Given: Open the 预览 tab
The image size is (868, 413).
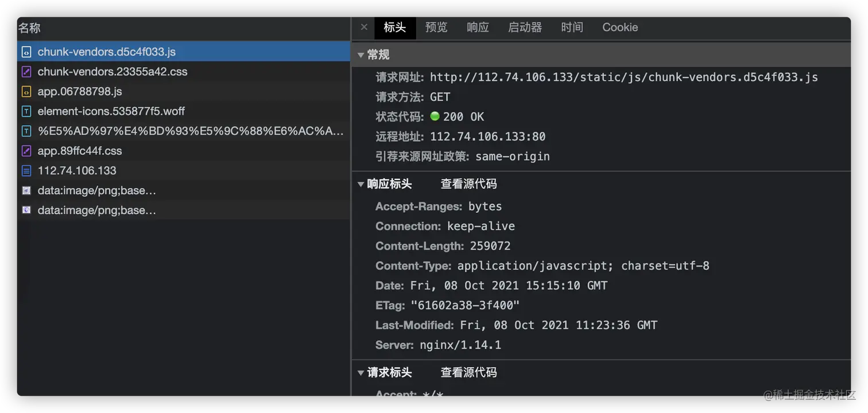Looking at the screenshot, I should [436, 28].
